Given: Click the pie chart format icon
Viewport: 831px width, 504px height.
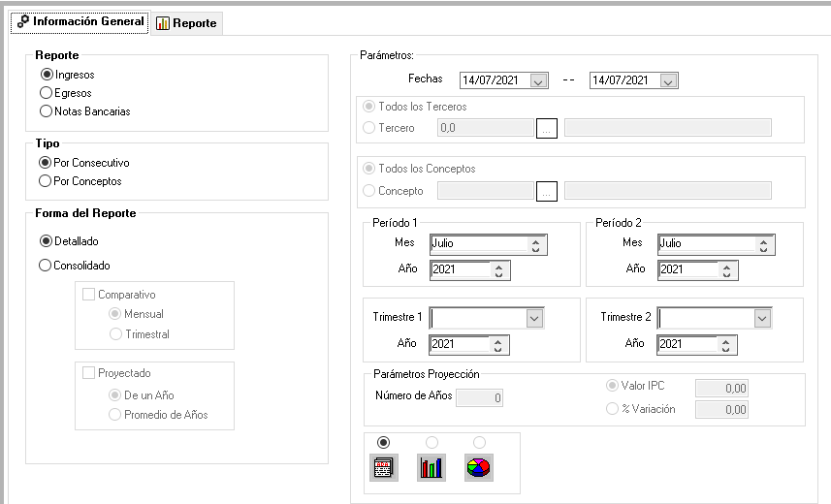Looking at the screenshot, I should [x=479, y=468].
